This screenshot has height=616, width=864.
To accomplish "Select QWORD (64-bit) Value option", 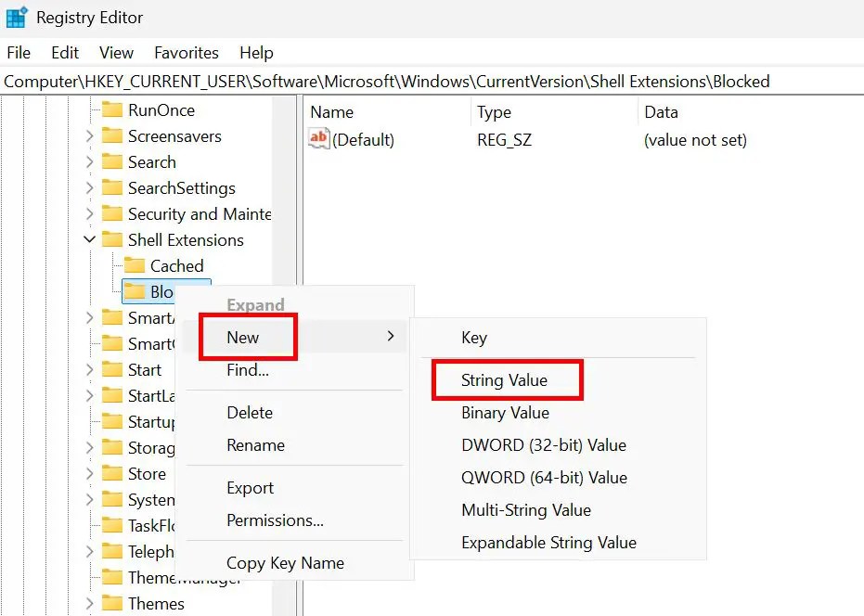I will pyautogui.click(x=558, y=478).
